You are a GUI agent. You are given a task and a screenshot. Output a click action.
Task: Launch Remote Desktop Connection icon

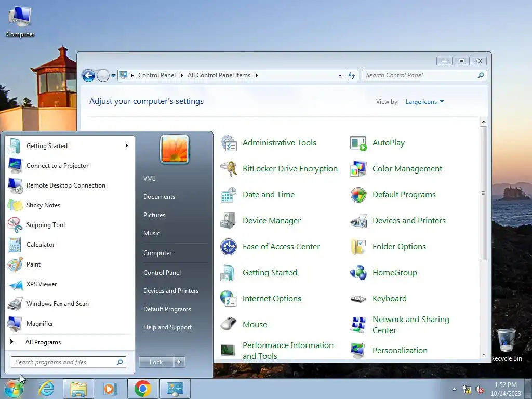(x=15, y=185)
